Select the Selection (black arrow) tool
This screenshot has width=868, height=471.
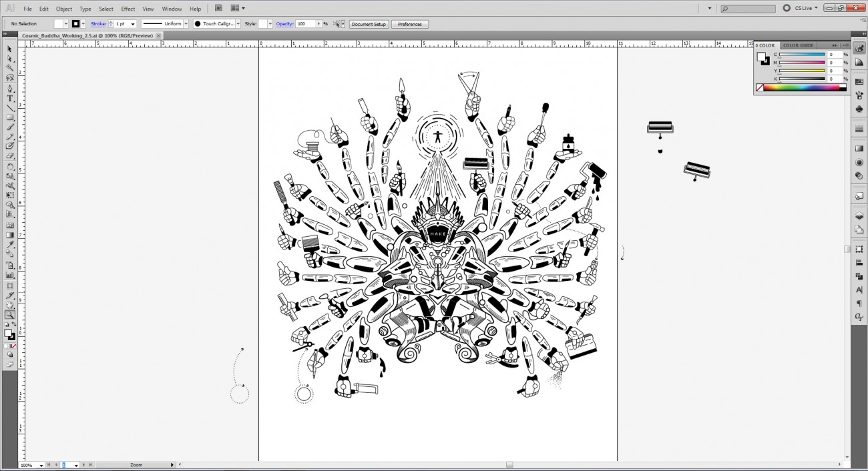[x=10, y=49]
